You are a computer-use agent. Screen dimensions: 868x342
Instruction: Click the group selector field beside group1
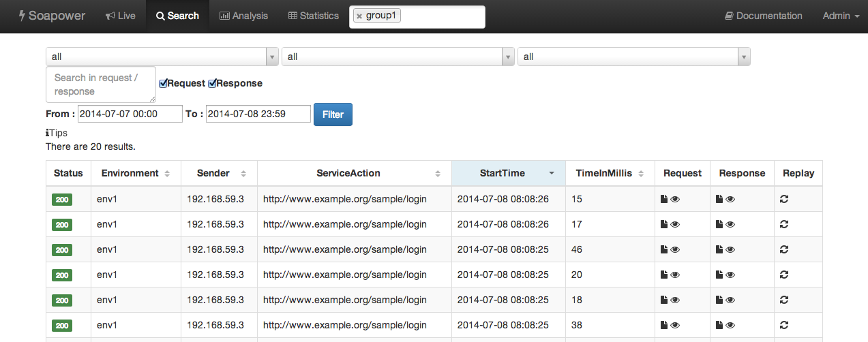[x=442, y=16]
